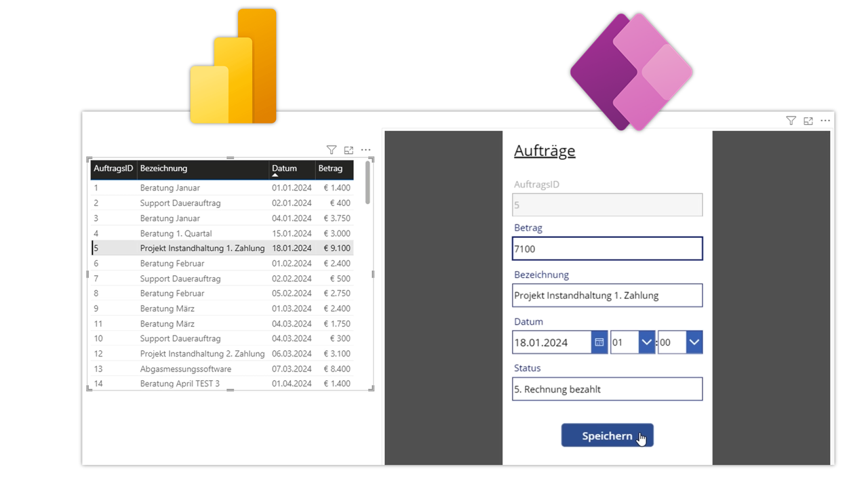This screenshot has height=488, width=868.
Task: Click the amount cell '€ 2.750'
Action: 337,293
